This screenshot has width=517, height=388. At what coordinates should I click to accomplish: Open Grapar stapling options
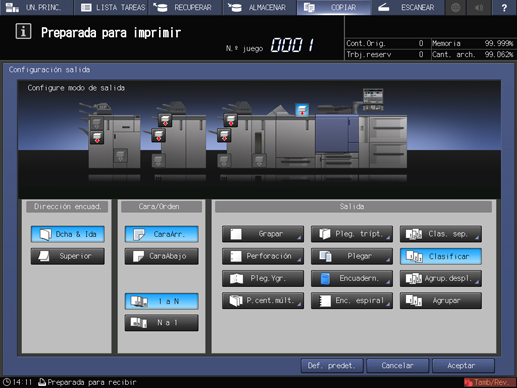(x=263, y=234)
